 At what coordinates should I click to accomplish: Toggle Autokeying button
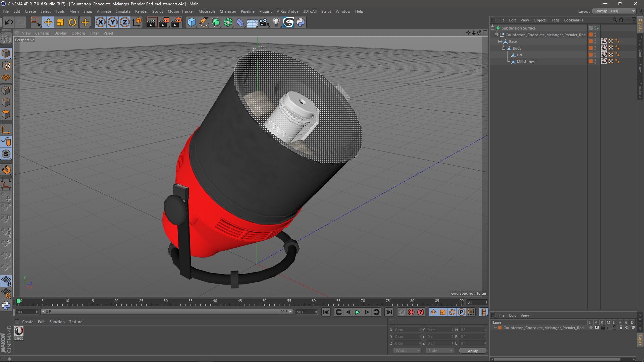411,312
